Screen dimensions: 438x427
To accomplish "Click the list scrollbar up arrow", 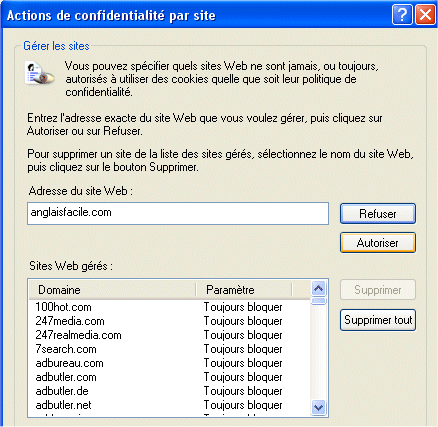I will 319,288.
